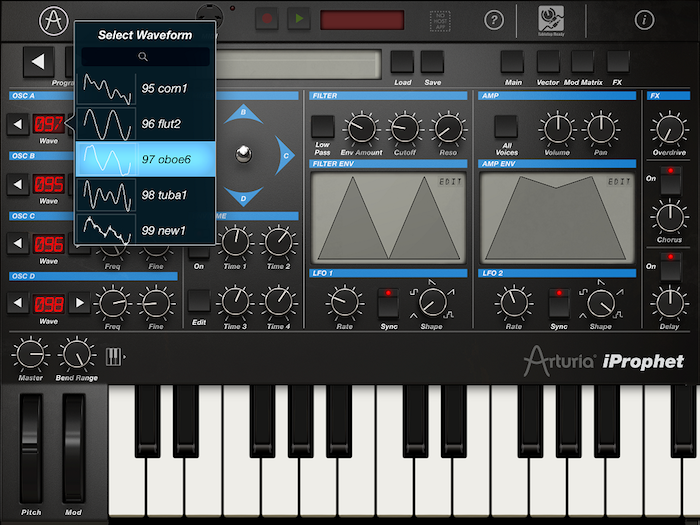Click the vector joystick center ball
This screenshot has width=700, height=525.
[243, 154]
